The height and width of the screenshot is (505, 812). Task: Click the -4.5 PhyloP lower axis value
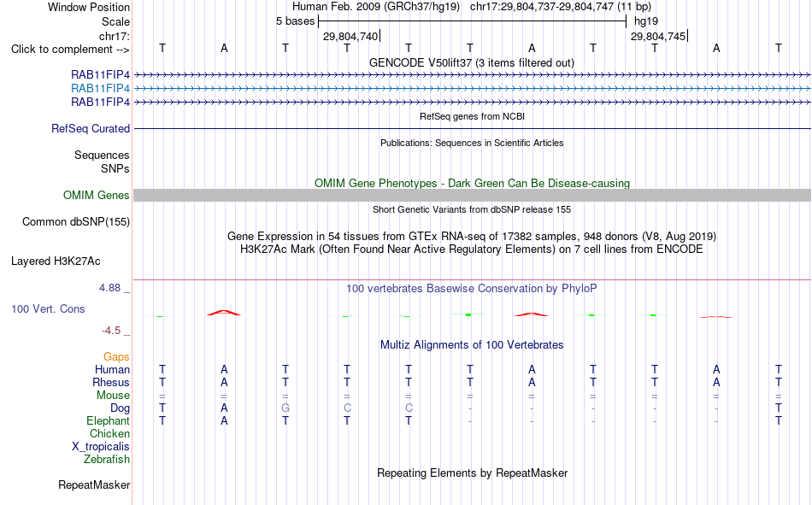[x=111, y=331]
